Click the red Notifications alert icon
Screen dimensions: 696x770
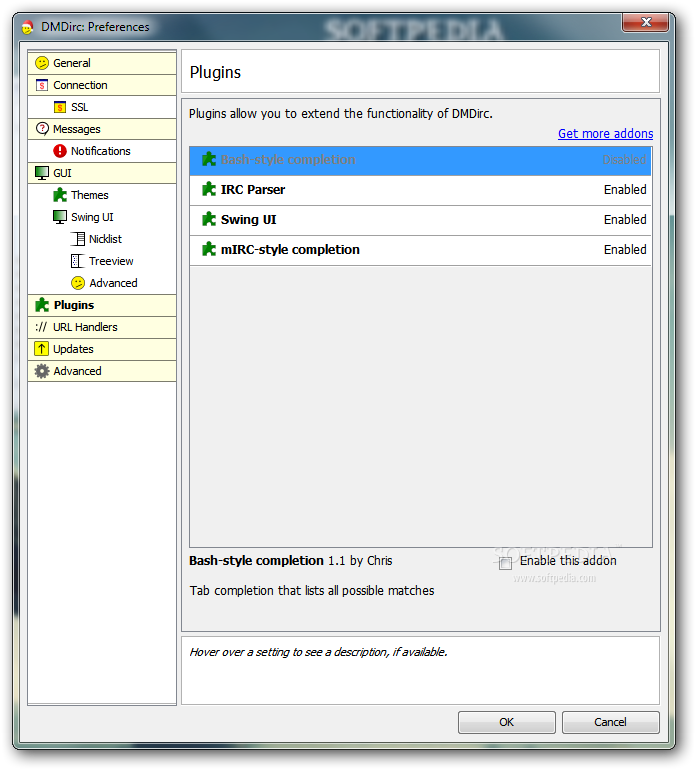60,151
